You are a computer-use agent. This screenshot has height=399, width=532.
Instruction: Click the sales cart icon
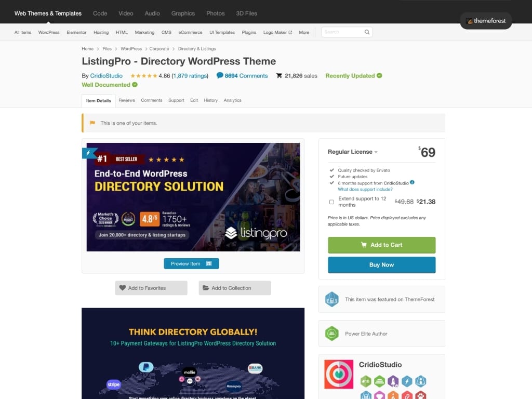point(279,75)
